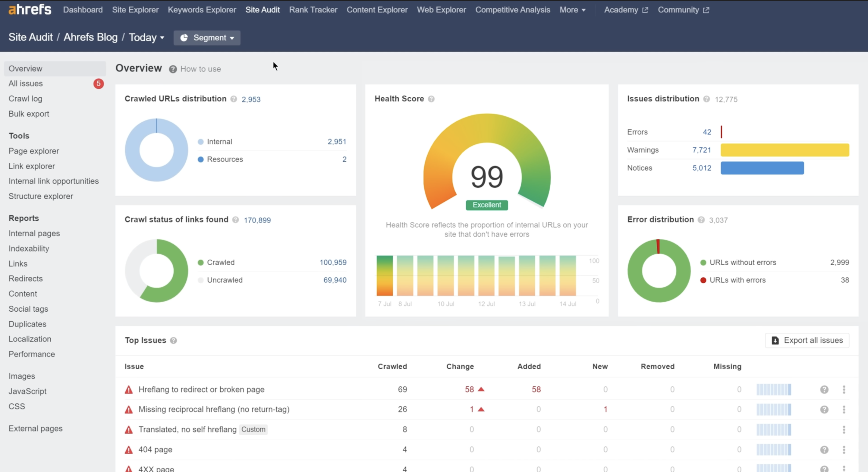This screenshot has width=868, height=472.
Task: Click the Notices count 5,012
Action: pyautogui.click(x=702, y=168)
